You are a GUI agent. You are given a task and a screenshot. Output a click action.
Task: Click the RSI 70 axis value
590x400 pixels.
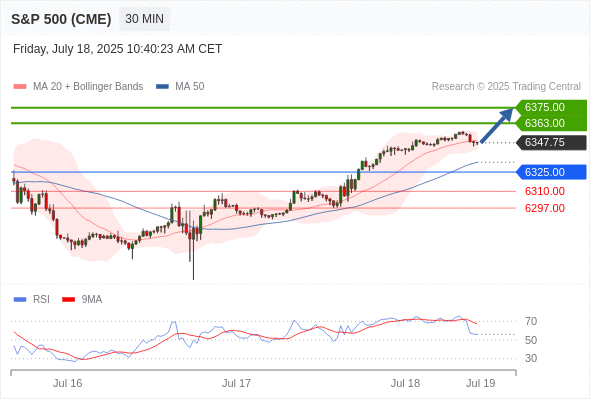(x=531, y=321)
